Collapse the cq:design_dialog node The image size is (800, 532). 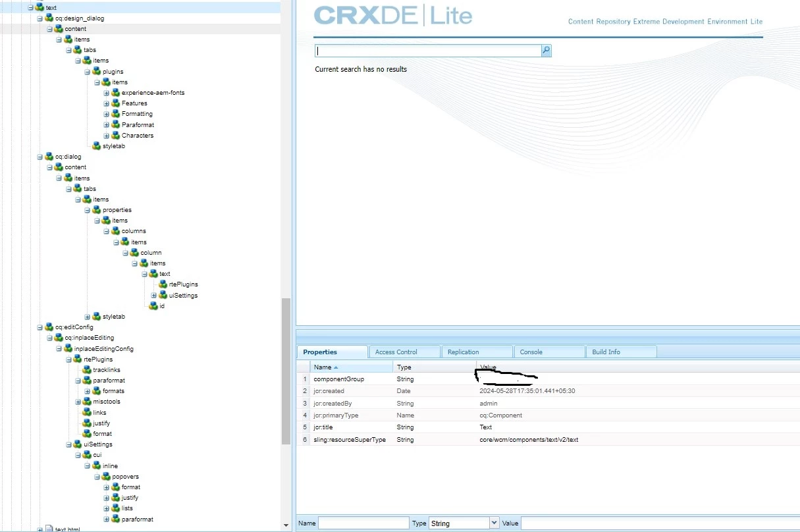[40, 18]
